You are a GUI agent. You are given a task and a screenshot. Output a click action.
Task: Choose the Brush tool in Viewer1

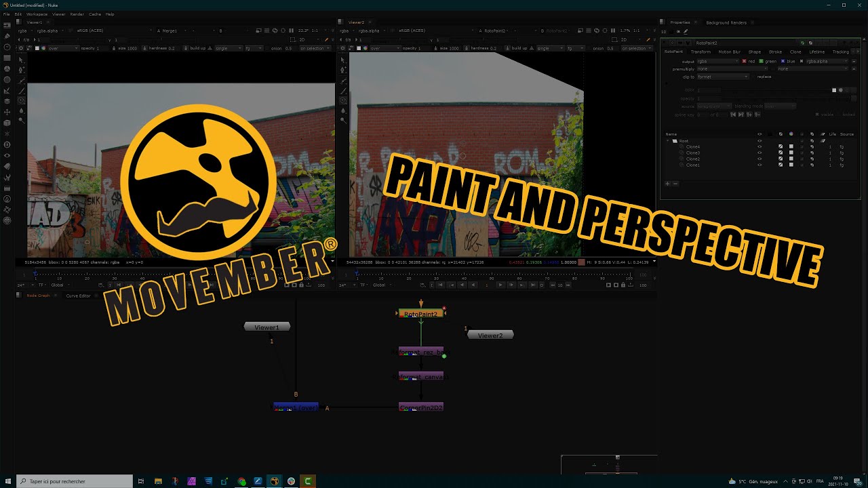(x=21, y=91)
